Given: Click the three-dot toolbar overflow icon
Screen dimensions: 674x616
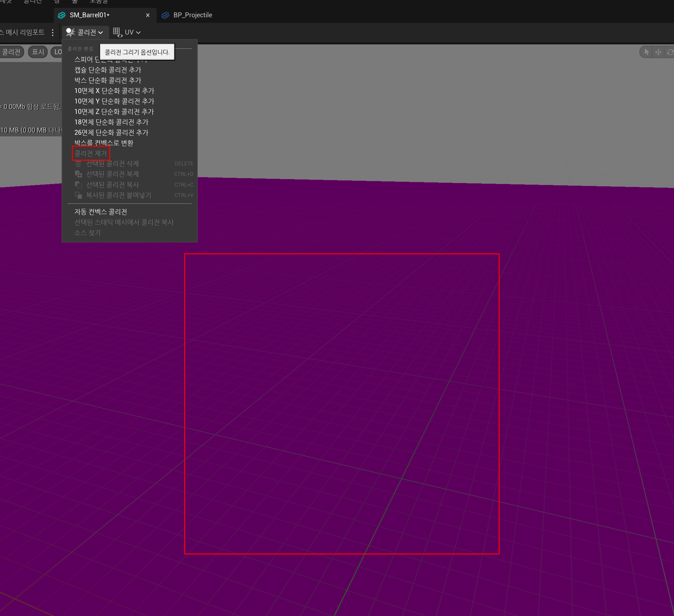Looking at the screenshot, I should (x=53, y=32).
